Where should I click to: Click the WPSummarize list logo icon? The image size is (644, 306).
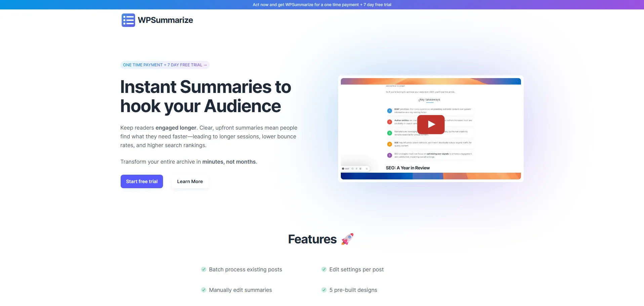point(128,20)
